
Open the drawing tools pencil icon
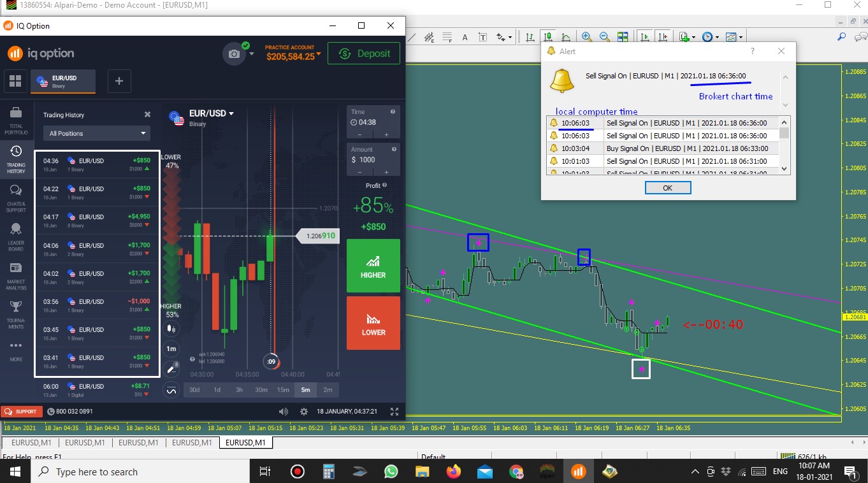(x=171, y=369)
